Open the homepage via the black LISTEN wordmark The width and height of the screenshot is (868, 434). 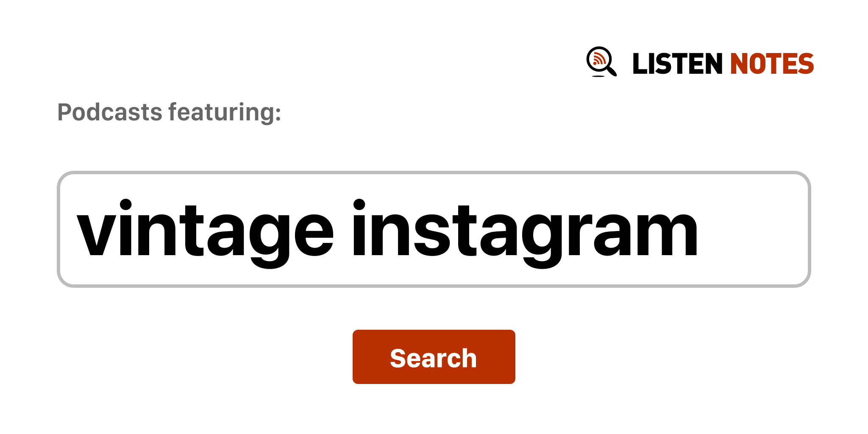(x=677, y=64)
